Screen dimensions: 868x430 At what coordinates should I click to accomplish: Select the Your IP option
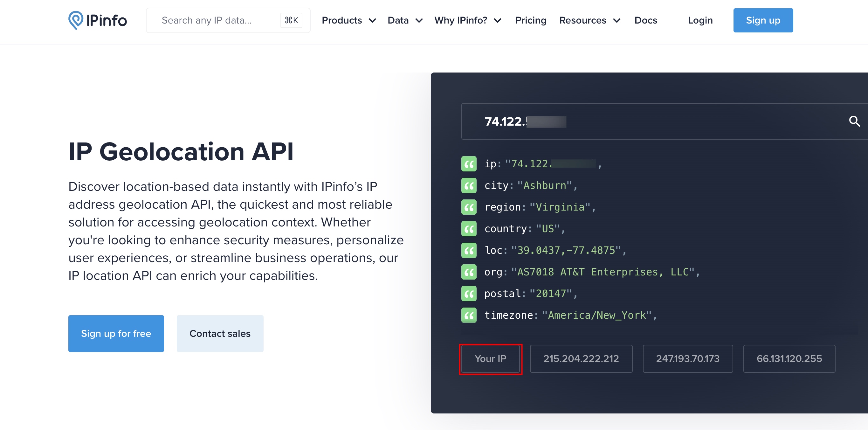490,358
